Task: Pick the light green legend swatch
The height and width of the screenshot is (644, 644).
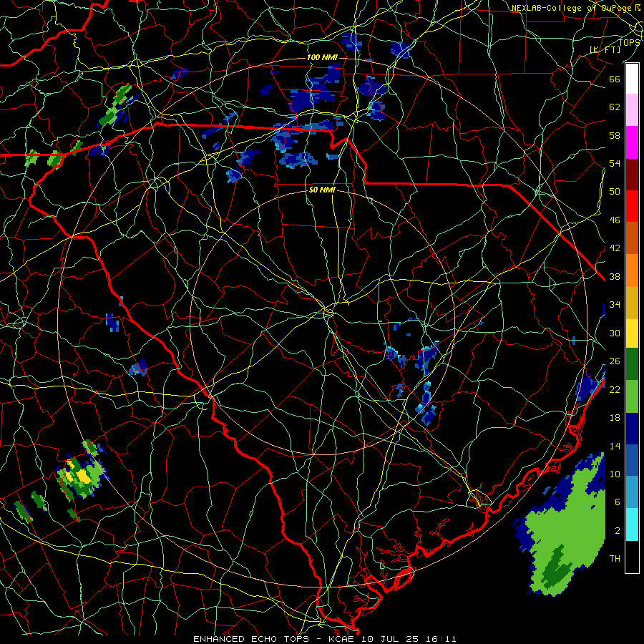Action: click(632, 396)
